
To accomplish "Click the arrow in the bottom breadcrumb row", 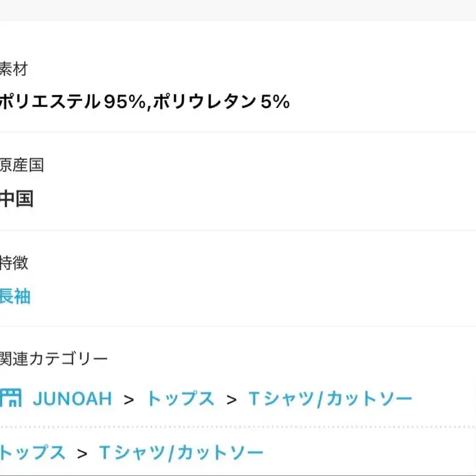I will click(83, 453).
